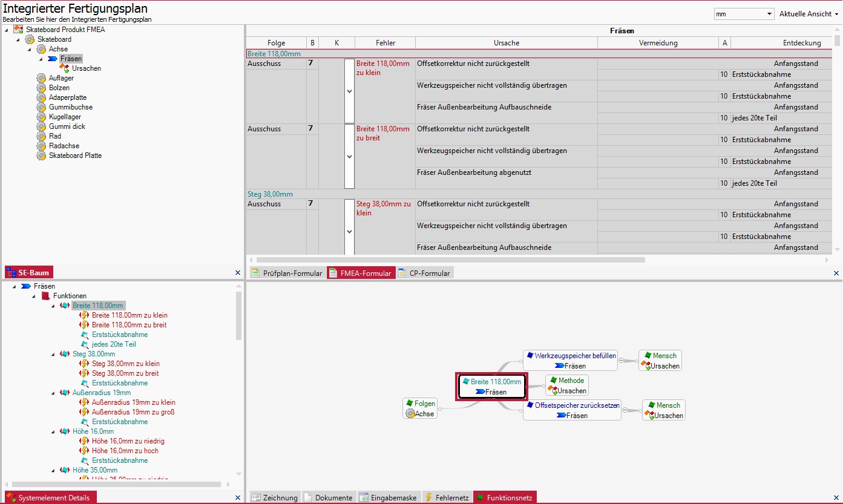
Task: Switch to the Prüfplan-Formular tab
Action: (x=287, y=273)
